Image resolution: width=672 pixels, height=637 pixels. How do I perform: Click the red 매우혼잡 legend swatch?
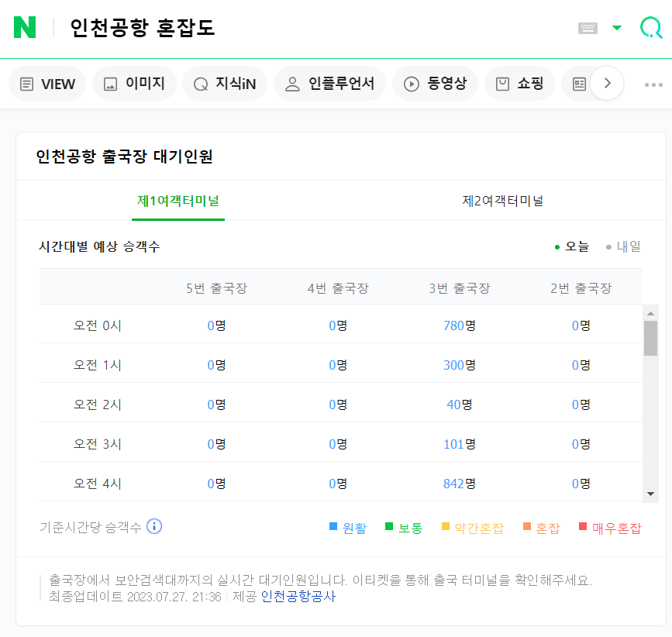pos(583,526)
